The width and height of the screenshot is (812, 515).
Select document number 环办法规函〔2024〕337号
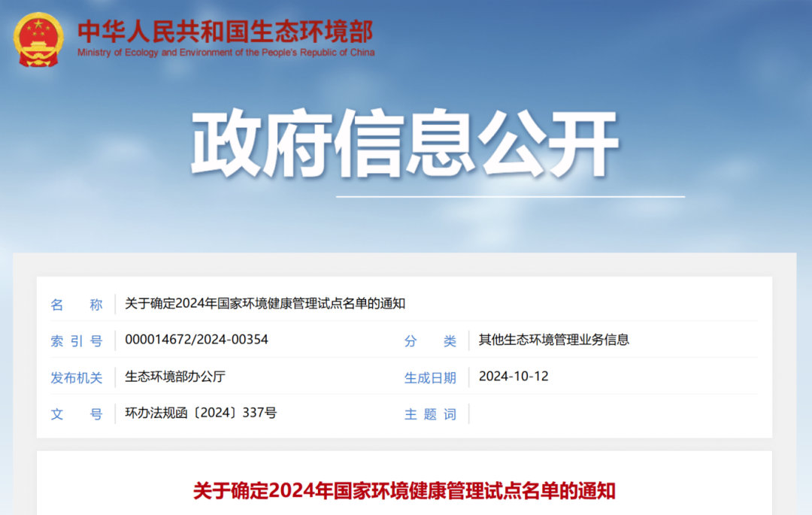pos(201,413)
